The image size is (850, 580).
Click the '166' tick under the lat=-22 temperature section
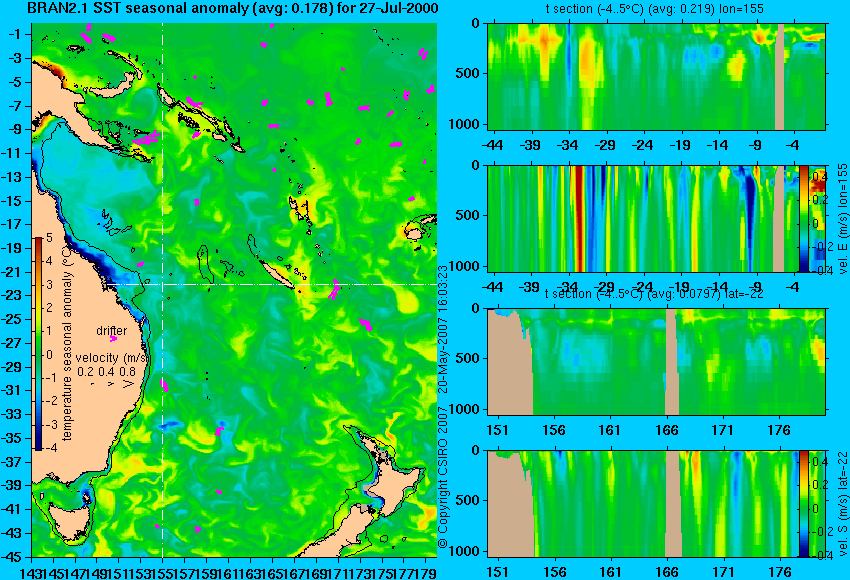click(x=667, y=430)
